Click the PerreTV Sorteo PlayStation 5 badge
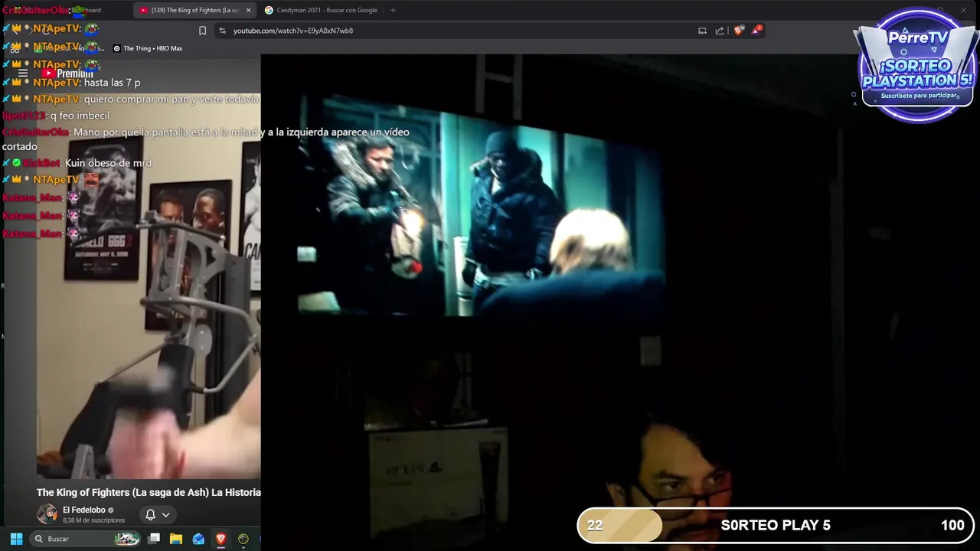 click(x=916, y=65)
